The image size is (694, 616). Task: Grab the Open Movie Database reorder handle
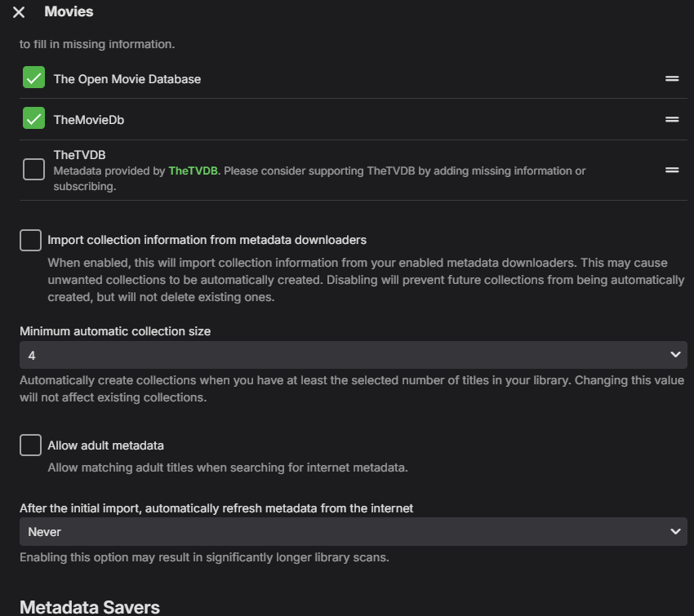tap(672, 78)
